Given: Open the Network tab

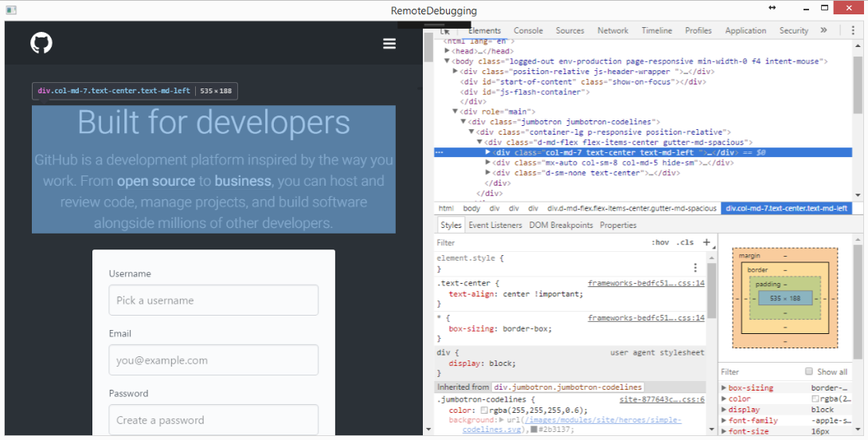Looking at the screenshot, I should [x=613, y=30].
